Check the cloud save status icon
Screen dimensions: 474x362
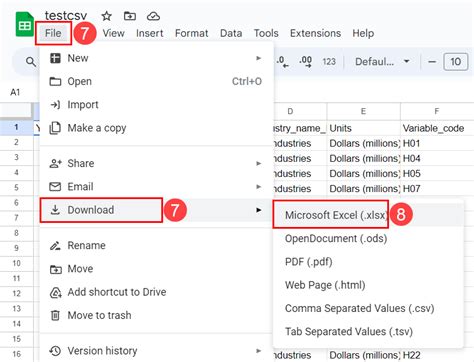pos(153,16)
